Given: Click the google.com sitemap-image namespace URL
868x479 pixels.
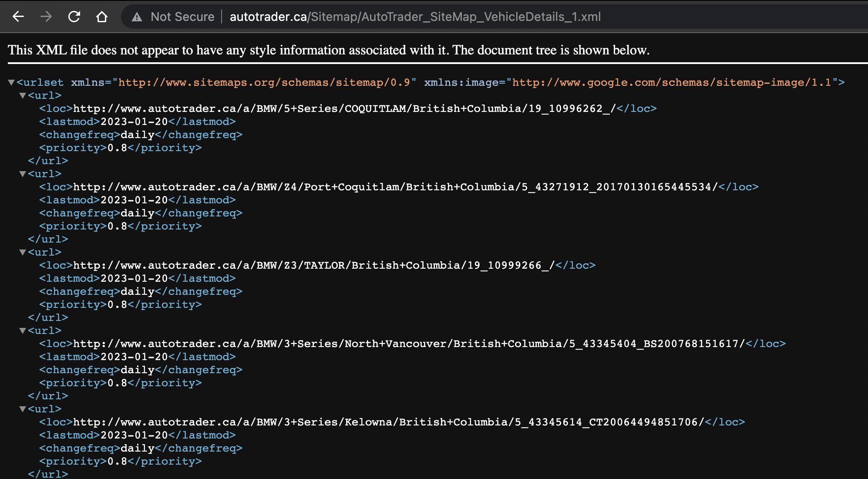Looking at the screenshot, I should click(x=672, y=82).
